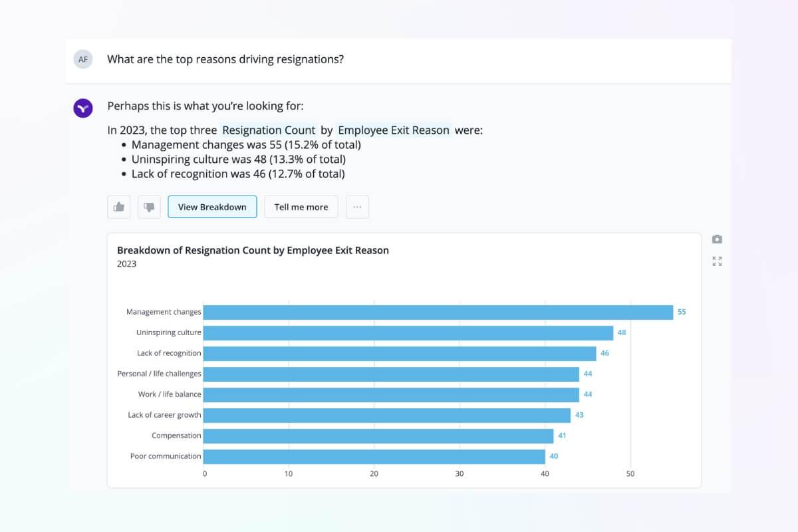
Task: Click the 'Work / life balance' axis label
Action: click(x=170, y=394)
